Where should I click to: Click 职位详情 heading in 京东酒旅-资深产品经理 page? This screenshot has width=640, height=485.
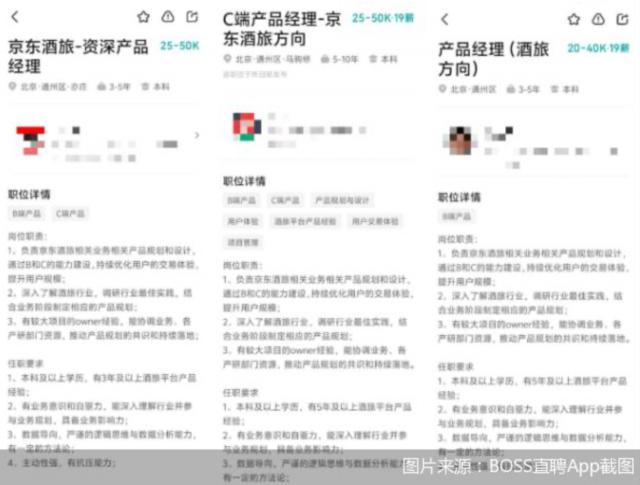(29, 194)
